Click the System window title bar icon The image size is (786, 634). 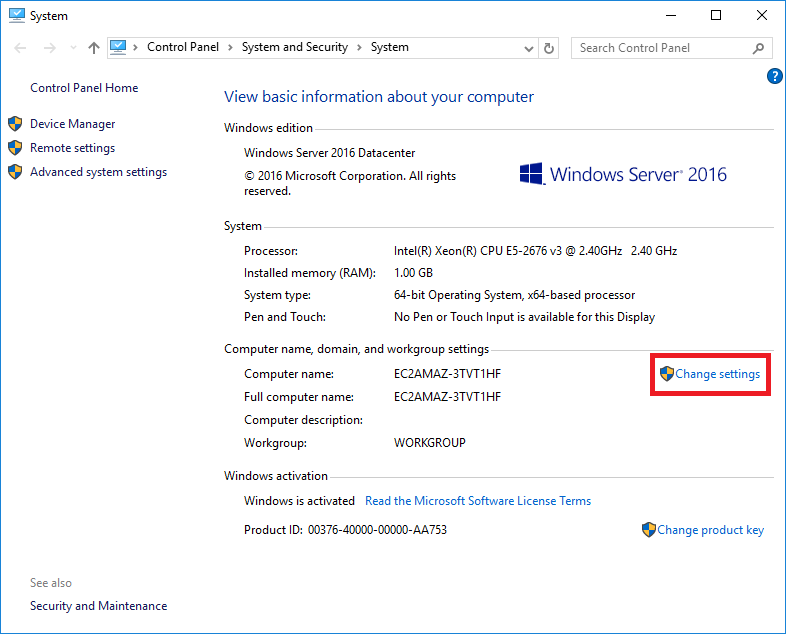click(17, 16)
